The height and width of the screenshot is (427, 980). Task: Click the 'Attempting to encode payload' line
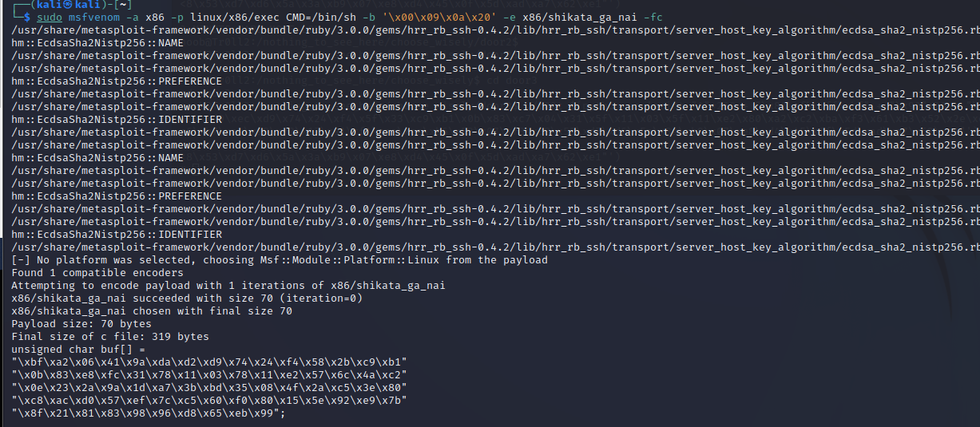point(228,286)
